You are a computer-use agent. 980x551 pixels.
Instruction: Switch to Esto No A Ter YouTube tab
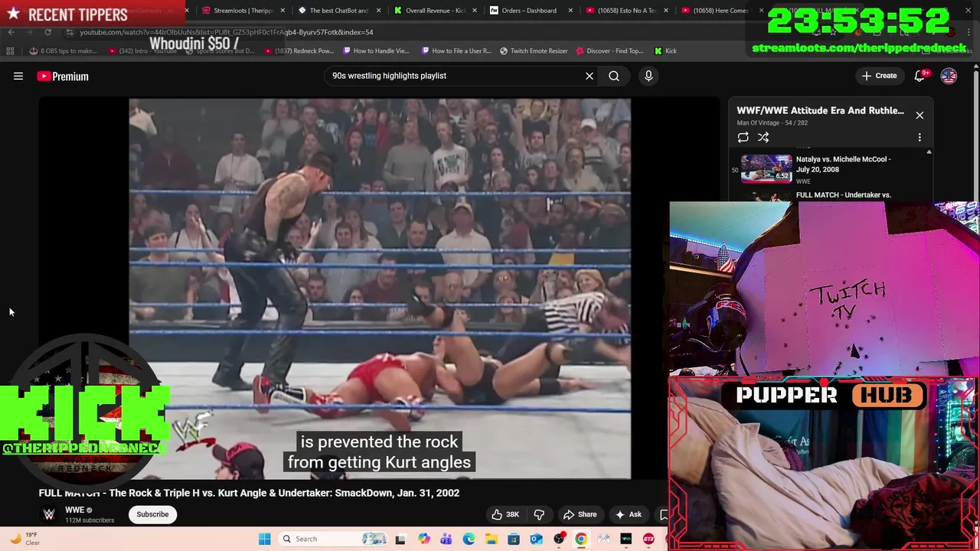pyautogui.click(x=626, y=11)
